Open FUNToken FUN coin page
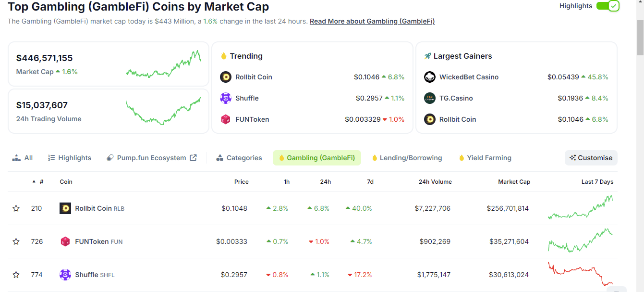 pos(99,241)
